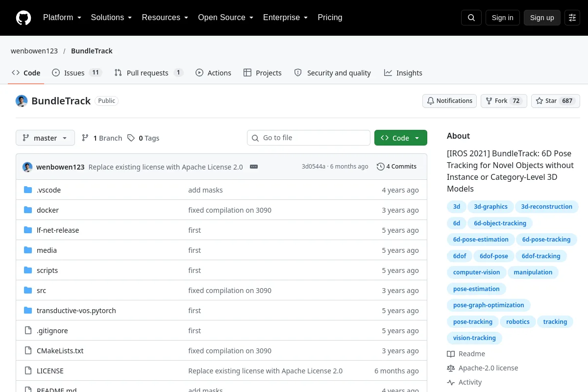Click the docker folder icon
This screenshot has height=392, width=588.
28,210
